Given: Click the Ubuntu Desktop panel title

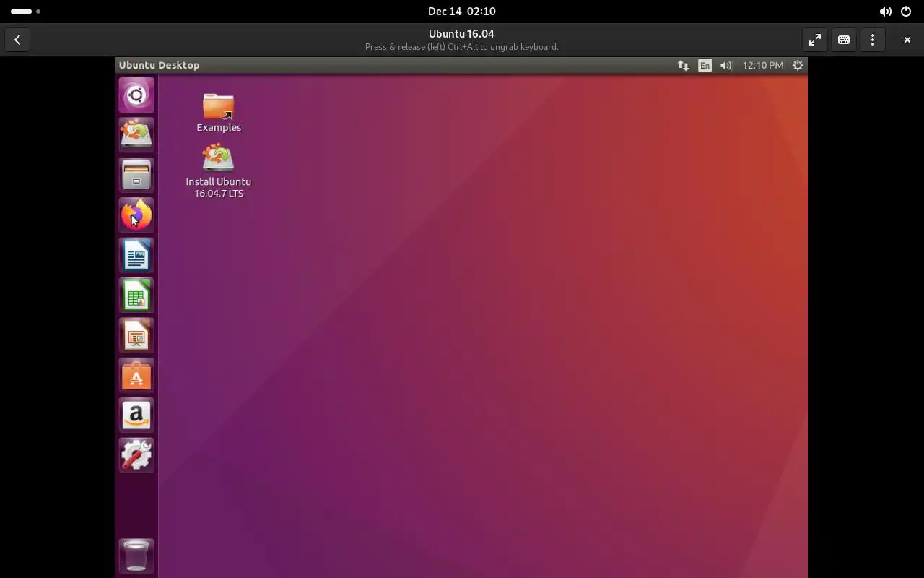Looking at the screenshot, I should 159,65.
